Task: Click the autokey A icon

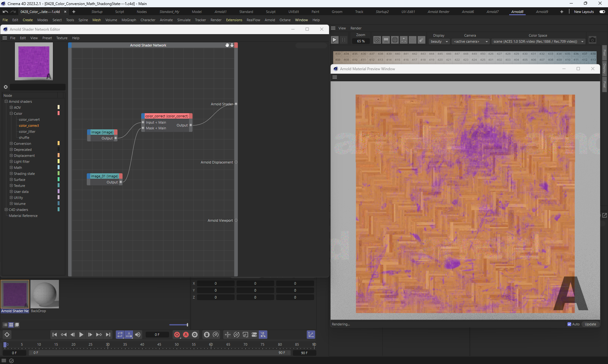Action: [x=186, y=335]
